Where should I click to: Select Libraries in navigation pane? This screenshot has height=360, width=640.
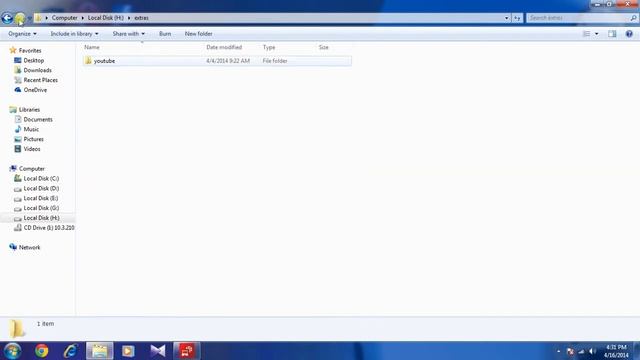[29, 109]
